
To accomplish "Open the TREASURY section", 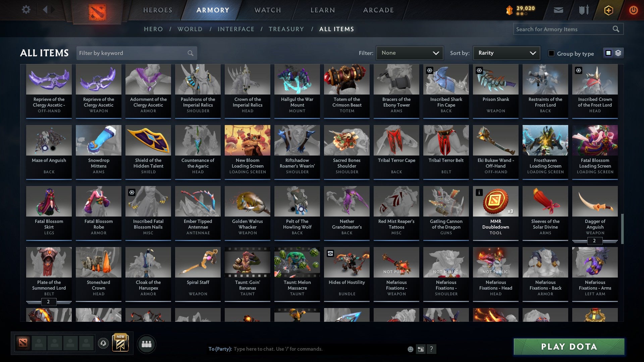I will point(286,29).
